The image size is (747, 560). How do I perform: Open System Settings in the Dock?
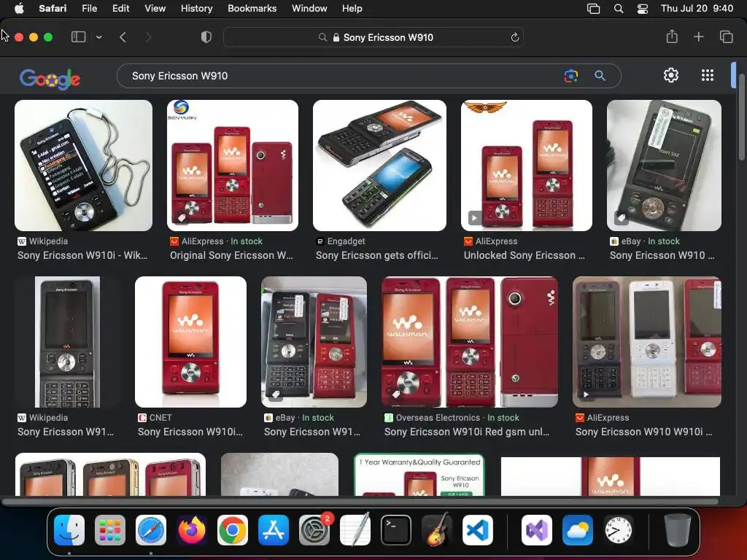(x=314, y=530)
